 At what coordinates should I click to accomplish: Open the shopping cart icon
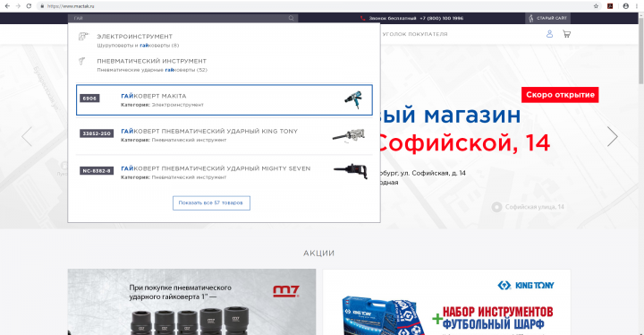pos(566,34)
